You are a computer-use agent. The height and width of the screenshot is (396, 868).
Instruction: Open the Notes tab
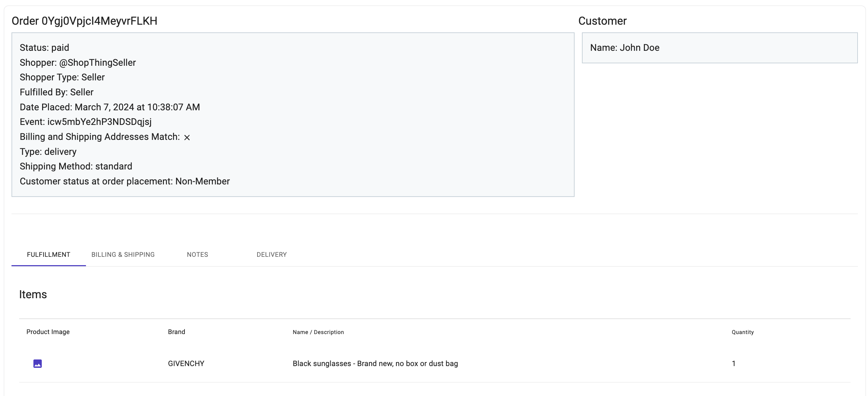(197, 254)
